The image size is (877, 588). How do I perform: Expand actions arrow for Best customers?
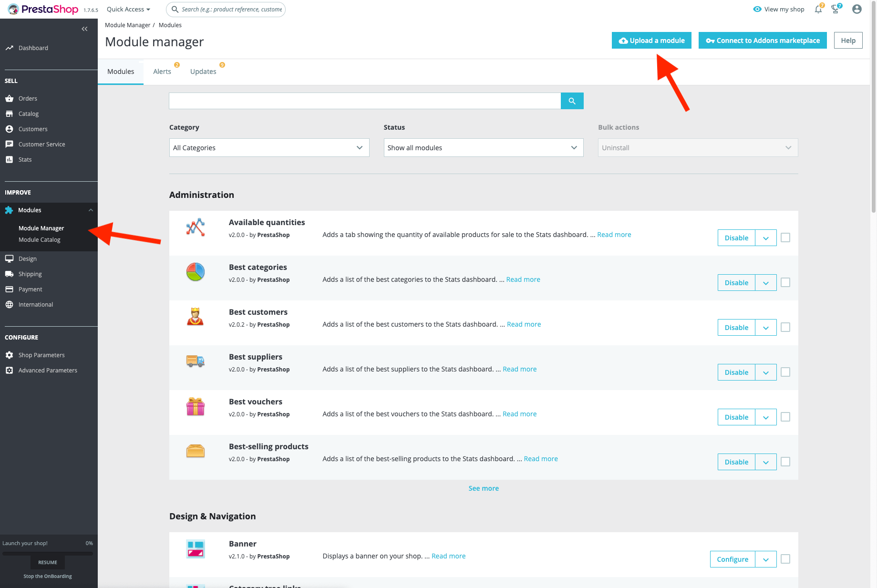pos(766,328)
